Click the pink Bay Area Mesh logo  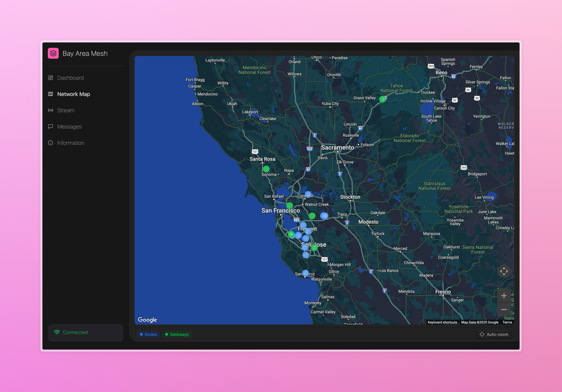(53, 53)
